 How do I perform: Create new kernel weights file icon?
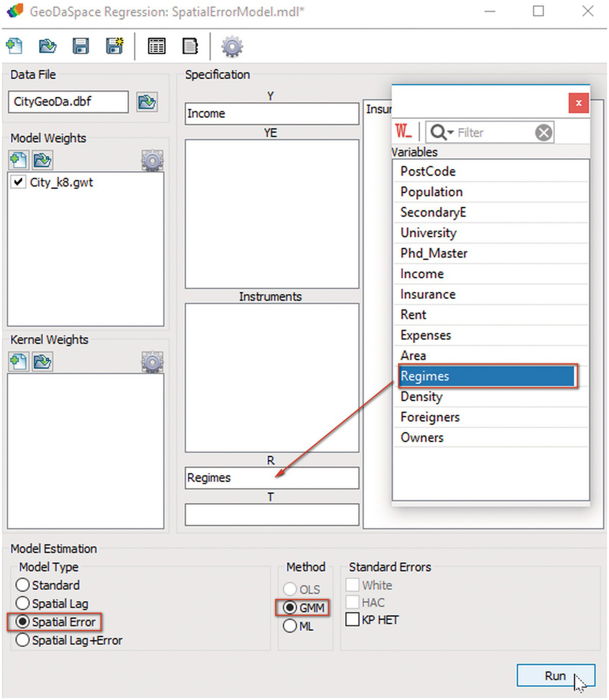tap(19, 362)
